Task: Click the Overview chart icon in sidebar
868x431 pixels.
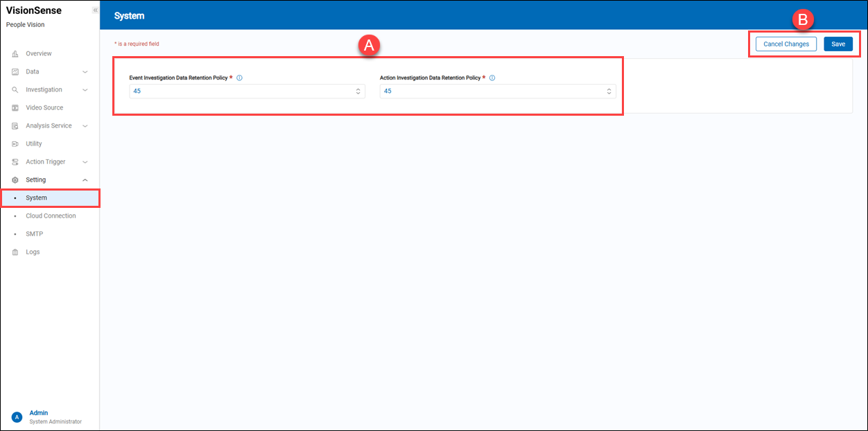Action: [x=15, y=54]
